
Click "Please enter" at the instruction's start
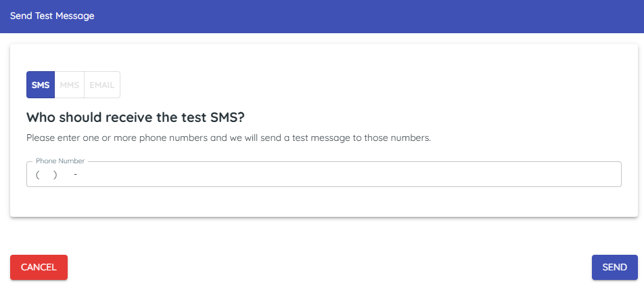click(x=50, y=138)
